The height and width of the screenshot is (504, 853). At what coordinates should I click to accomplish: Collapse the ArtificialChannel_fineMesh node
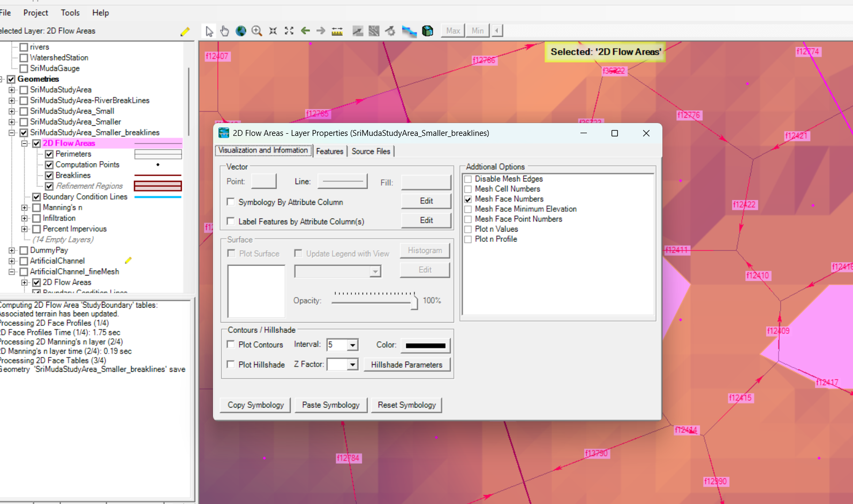pyautogui.click(x=12, y=272)
